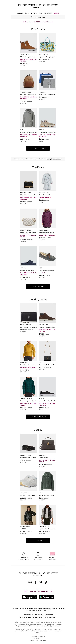The height and width of the screenshot is (644, 76).
Task: Open the TikTok social icon
Action: click(46, 582)
